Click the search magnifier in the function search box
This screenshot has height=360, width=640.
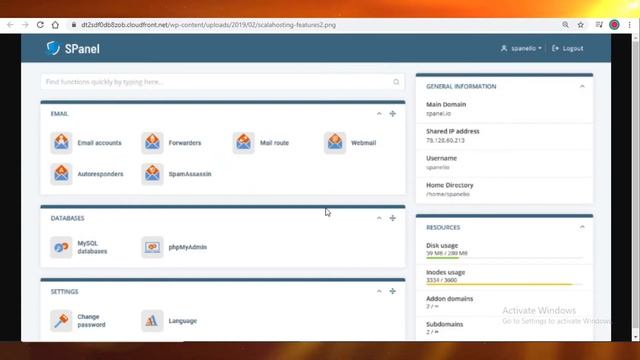396,82
